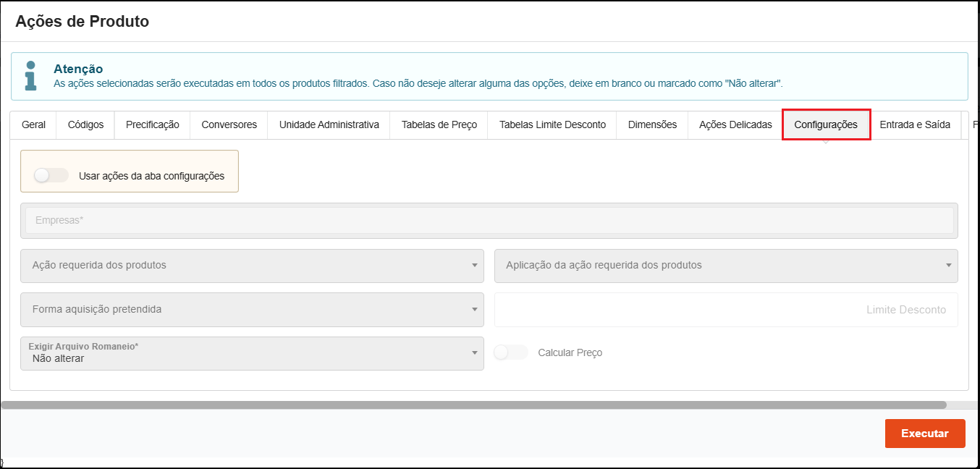The height and width of the screenshot is (469, 980).
Task: Expand 'Ação requerida dos produtos' dropdown
Action: coord(252,266)
